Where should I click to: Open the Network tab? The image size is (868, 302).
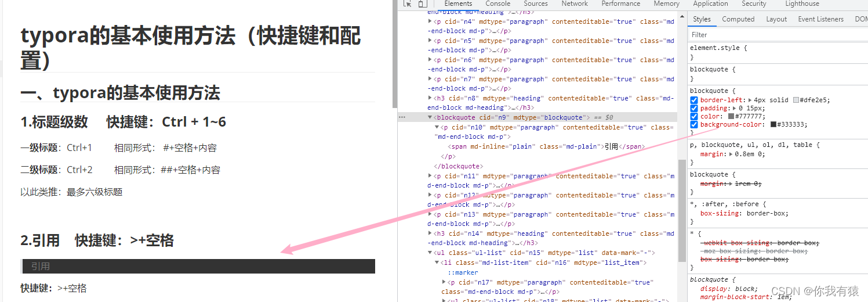point(575,3)
